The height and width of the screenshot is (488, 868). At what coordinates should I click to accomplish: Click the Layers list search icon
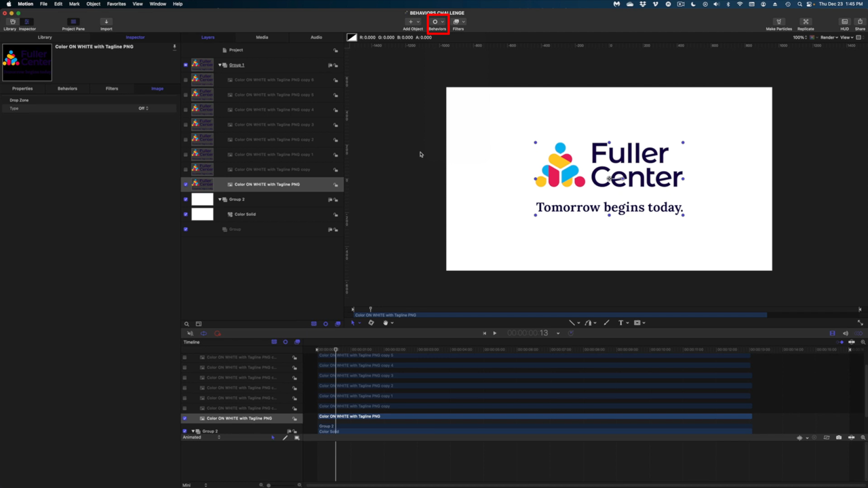click(186, 324)
